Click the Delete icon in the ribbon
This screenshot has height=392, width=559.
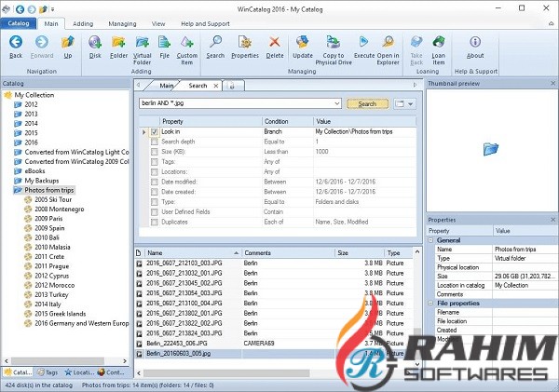click(x=275, y=43)
